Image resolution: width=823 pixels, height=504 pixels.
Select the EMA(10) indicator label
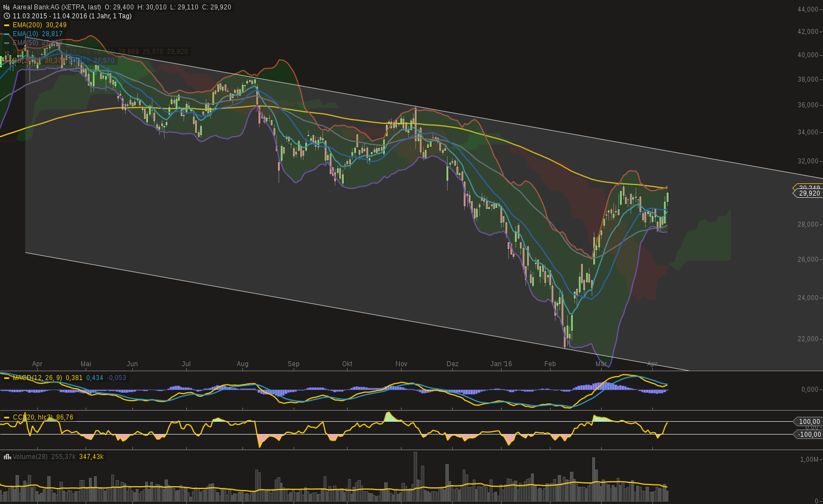(26, 34)
